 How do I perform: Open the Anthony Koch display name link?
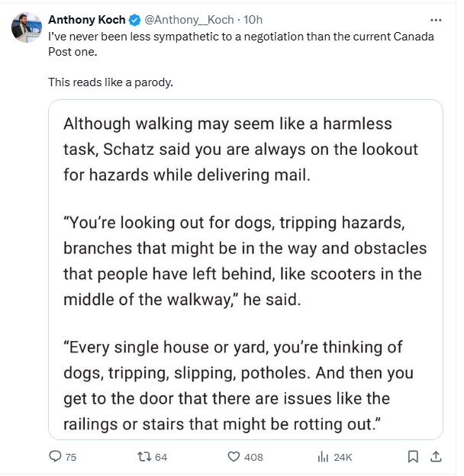pos(86,20)
